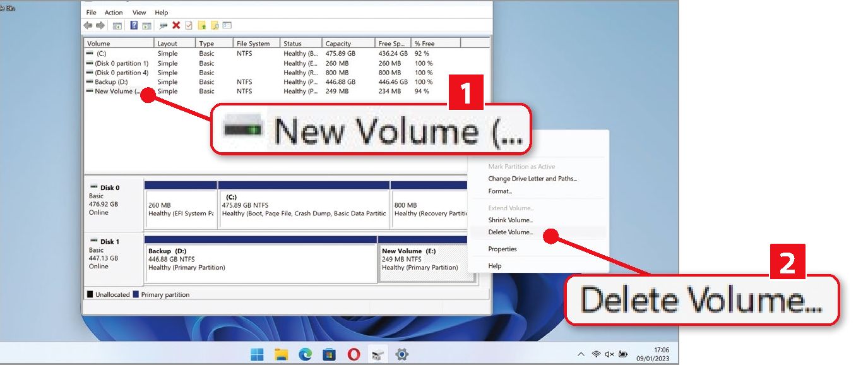
Task: Open Microsoft Store from the taskbar
Action: pyautogui.click(x=329, y=355)
